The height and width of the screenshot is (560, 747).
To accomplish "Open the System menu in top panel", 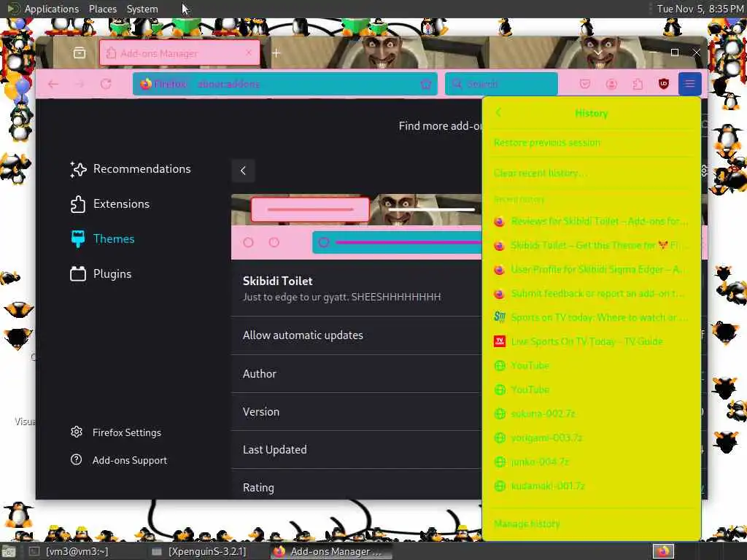I will (x=142, y=9).
